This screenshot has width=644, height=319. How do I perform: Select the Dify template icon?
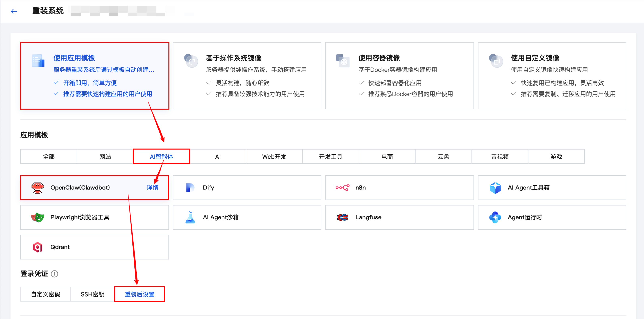[190, 188]
